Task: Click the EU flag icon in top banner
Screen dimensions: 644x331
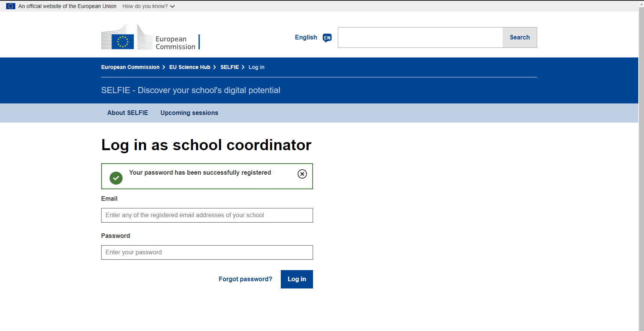Action: point(11,6)
